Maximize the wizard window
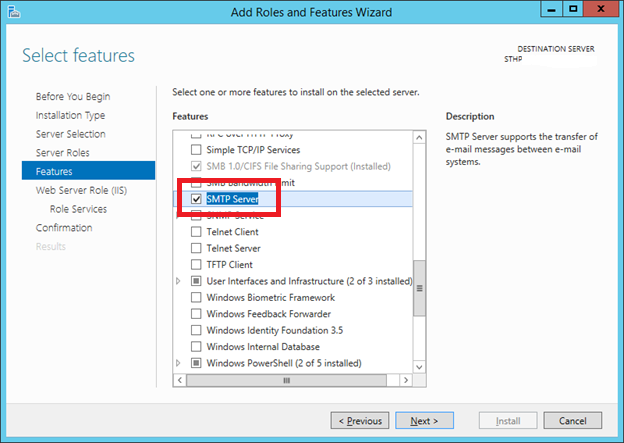Screen dimensions: 624x443 coord(573,9)
